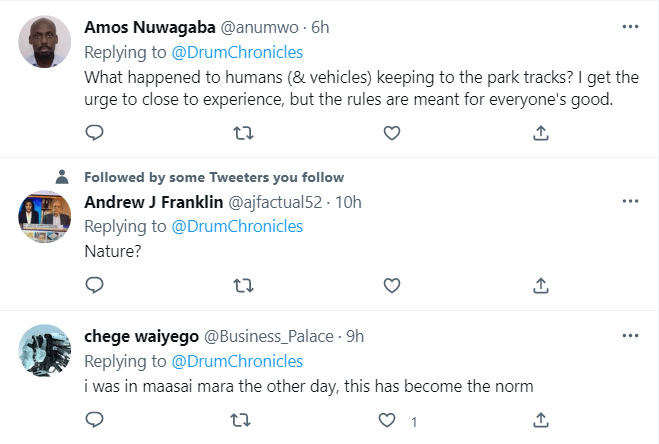659x444 pixels.
Task: Like Amos Nuwagaba's tweet
Action: 392,132
